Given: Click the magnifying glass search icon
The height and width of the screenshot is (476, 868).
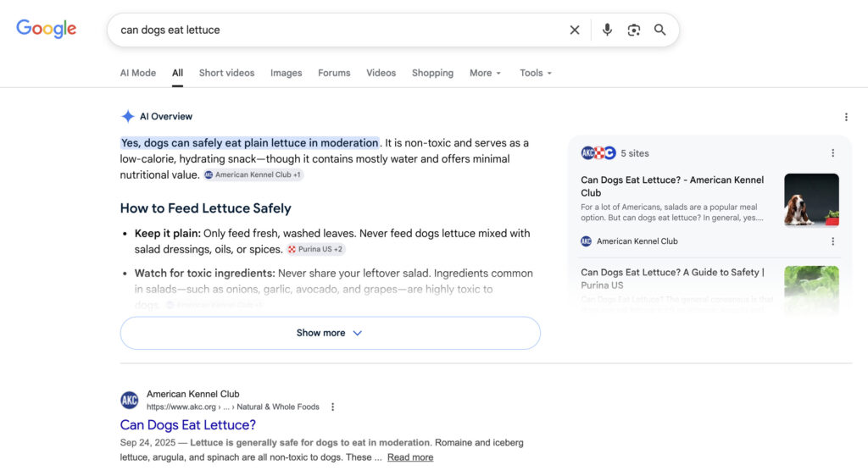Looking at the screenshot, I should (659, 30).
